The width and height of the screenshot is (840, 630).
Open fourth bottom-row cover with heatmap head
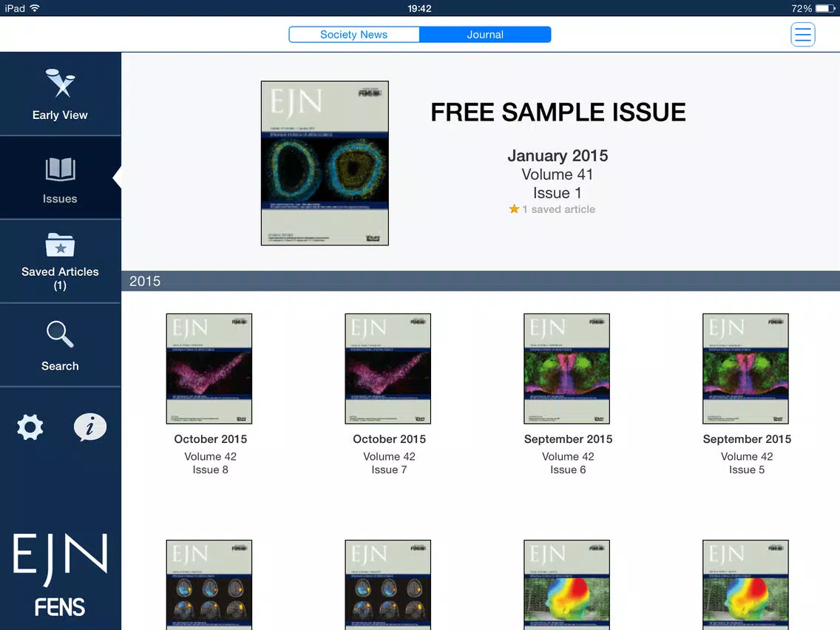(745, 584)
